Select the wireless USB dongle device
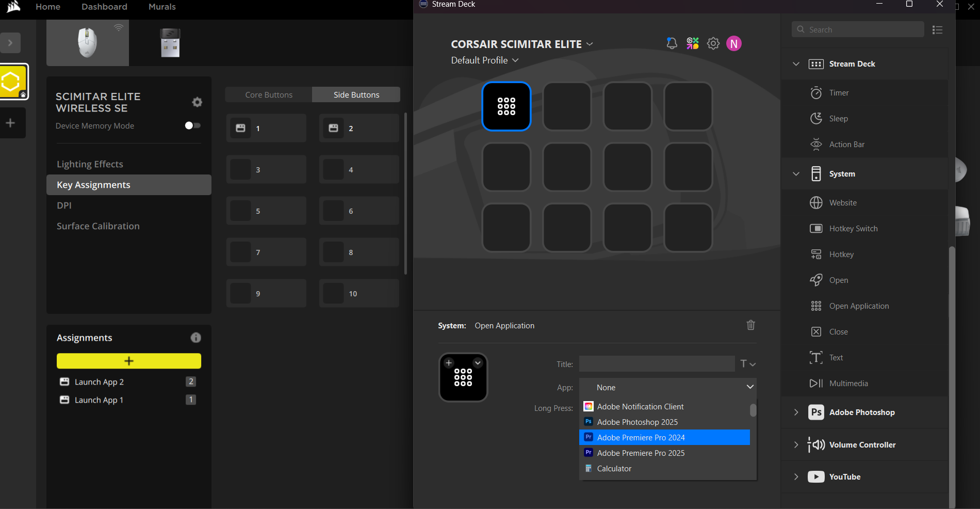This screenshot has height=509, width=980. (170, 43)
